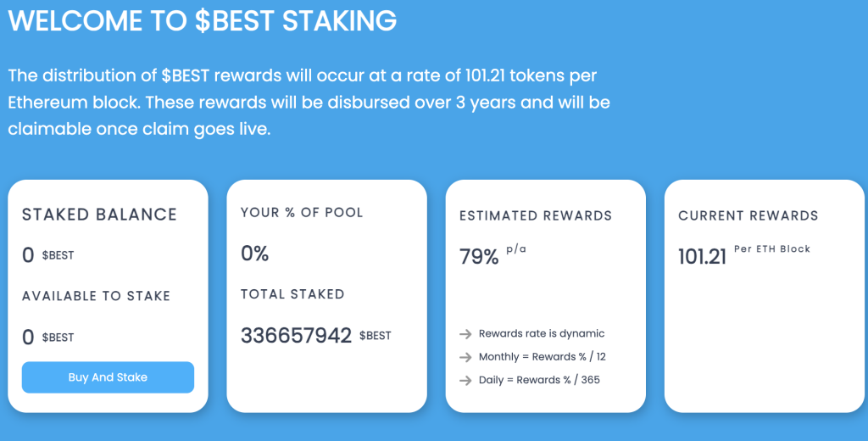Click the Daily = Rewards % / 365 text
This screenshot has height=441, width=868.
[x=539, y=380]
